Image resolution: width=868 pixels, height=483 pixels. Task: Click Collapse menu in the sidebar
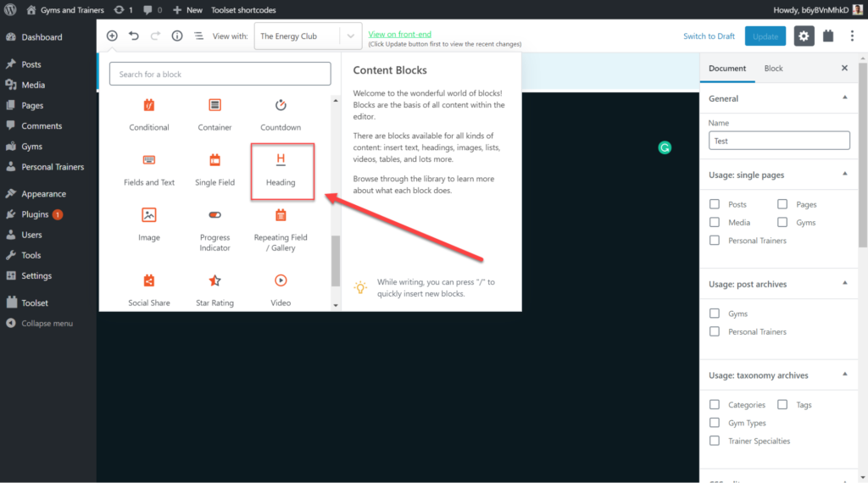(48, 323)
